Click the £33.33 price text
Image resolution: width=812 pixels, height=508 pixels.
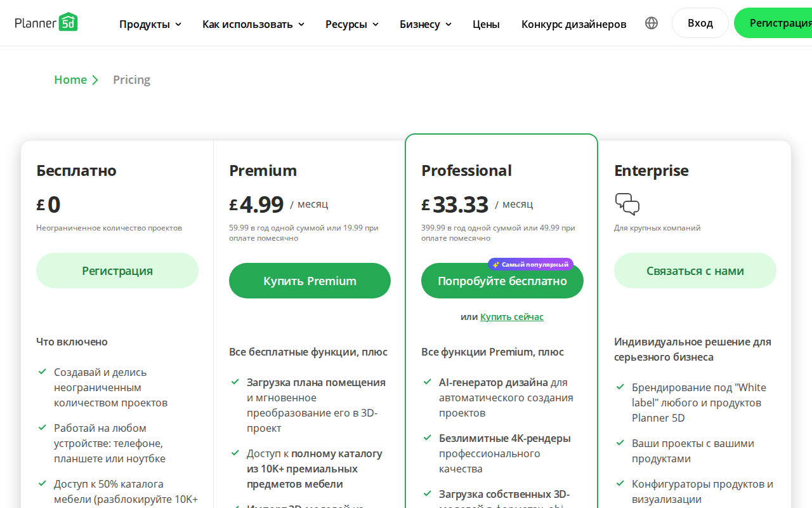pos(455,204)
